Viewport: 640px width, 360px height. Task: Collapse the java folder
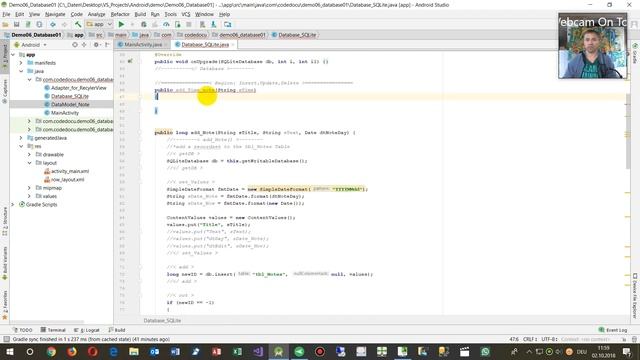point(21,71)
